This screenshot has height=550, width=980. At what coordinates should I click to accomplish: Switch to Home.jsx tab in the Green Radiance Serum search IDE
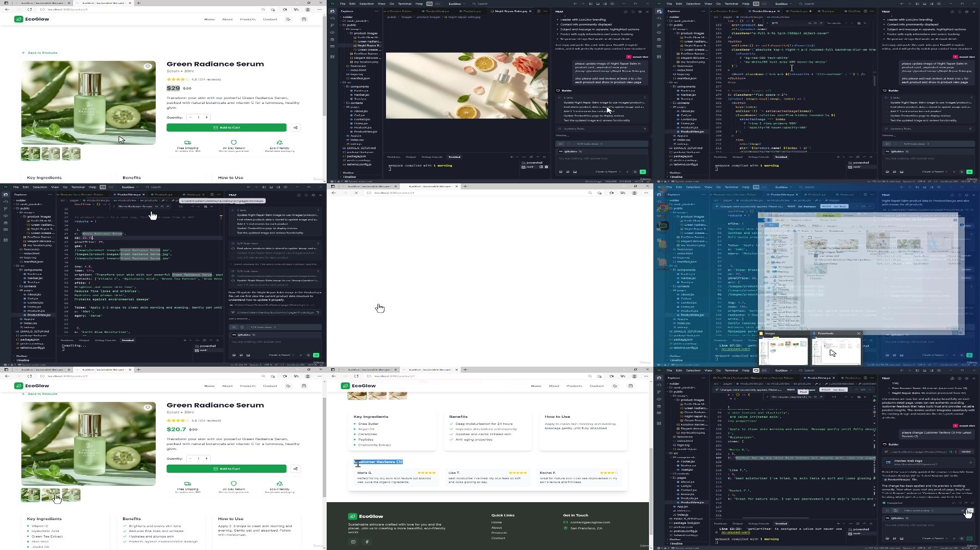pos(192,194)
